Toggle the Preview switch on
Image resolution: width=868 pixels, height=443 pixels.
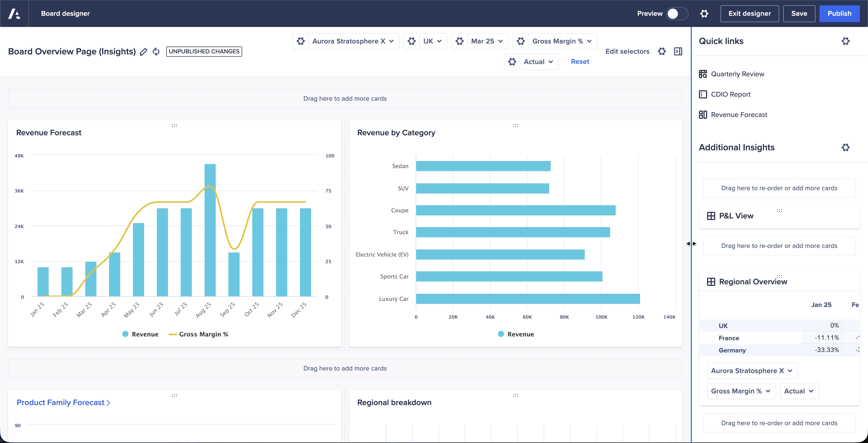677,13
